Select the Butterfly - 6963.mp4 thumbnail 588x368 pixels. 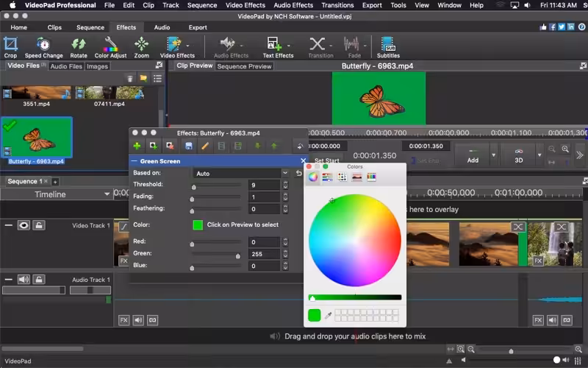[36, 137]
